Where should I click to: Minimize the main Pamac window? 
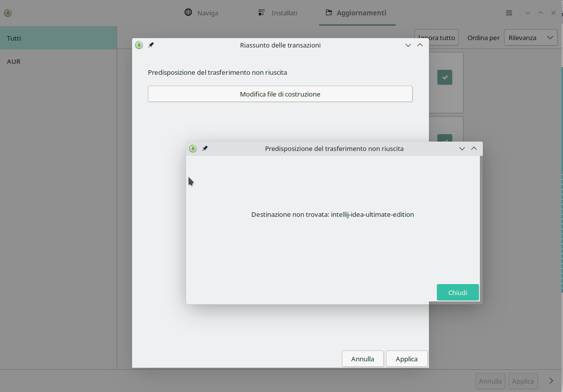[527, 13]
